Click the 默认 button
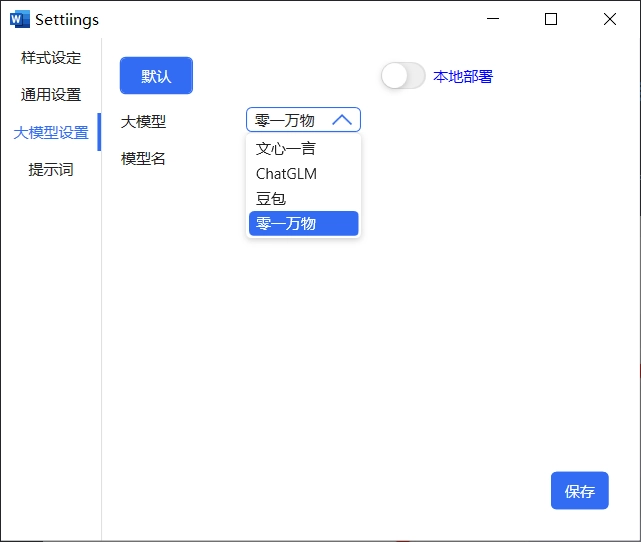This screenshot has height=542, width=641. pos(156,76)
